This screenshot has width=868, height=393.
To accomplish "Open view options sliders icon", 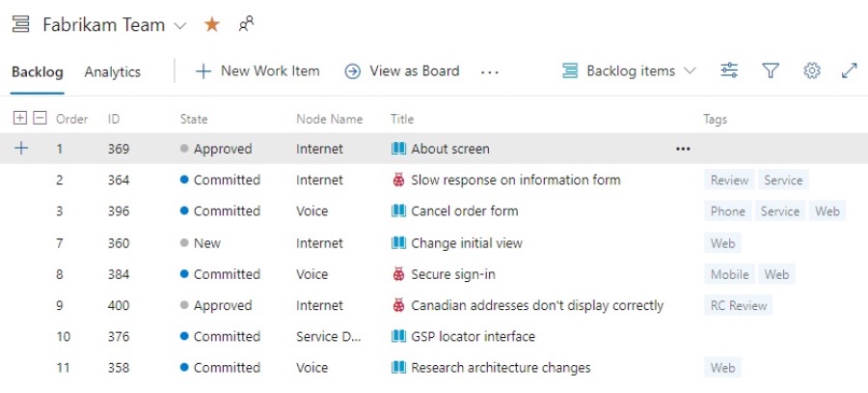I will 729,70.
